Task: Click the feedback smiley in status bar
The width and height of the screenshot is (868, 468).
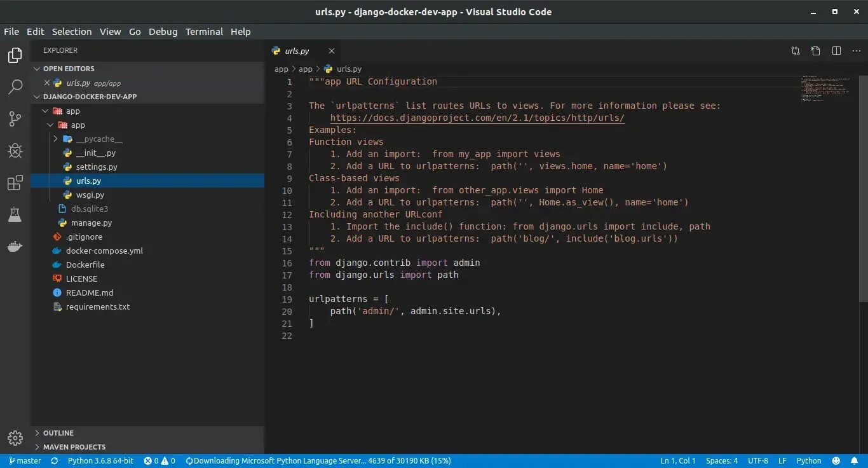Action: point(836,461)
